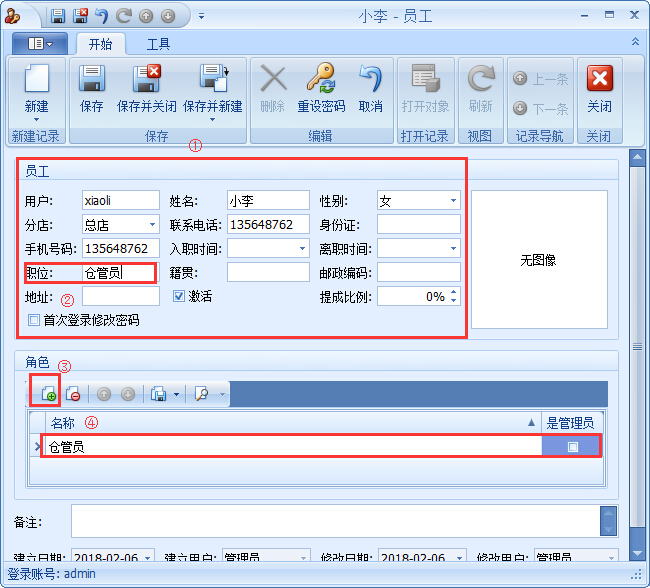
Task: Switch to the 工具 (Tools) tab
Action: (x=158, y=44)
